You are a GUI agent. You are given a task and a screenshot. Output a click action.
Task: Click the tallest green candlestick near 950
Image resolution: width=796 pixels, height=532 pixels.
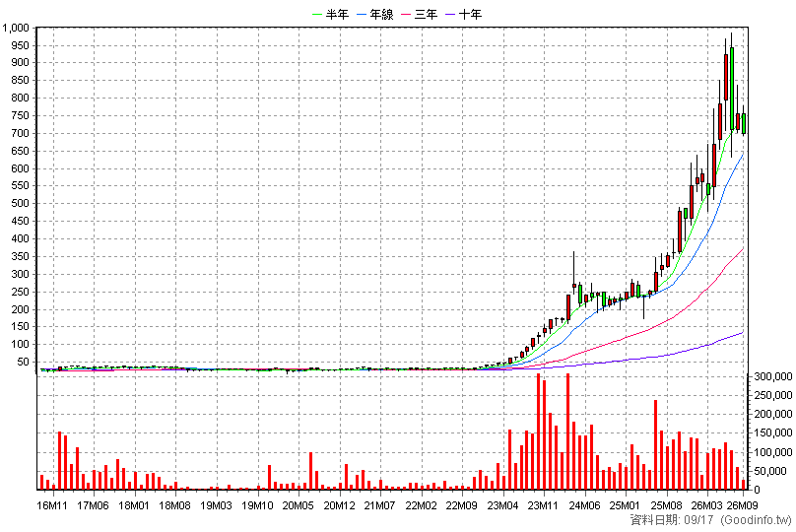point(732,89)
